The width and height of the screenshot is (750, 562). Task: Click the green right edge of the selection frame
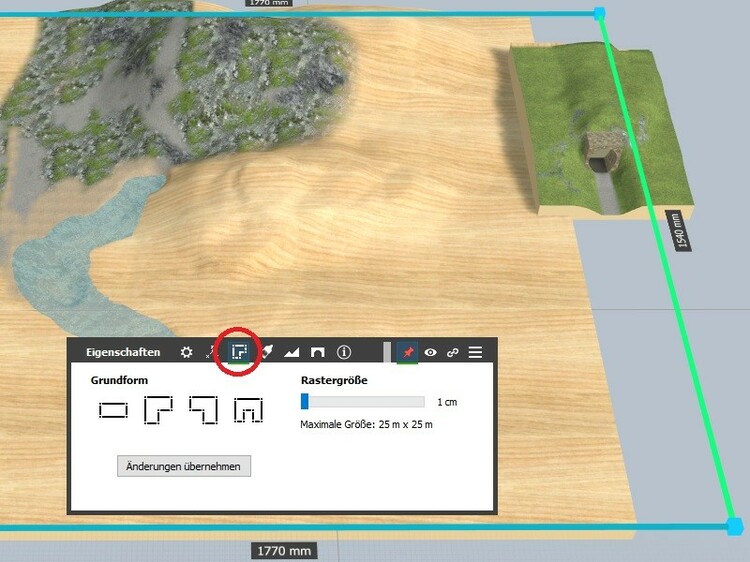tap(666, 268)
